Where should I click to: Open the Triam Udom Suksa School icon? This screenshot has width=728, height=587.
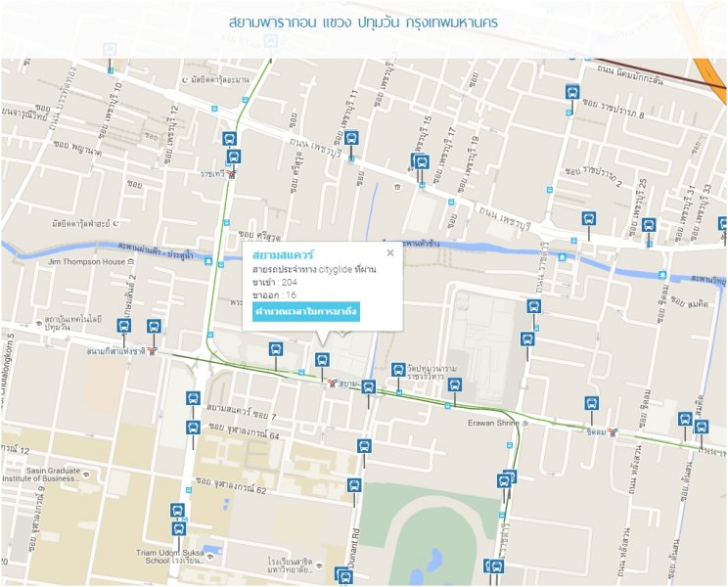click(x=208, y=556)
